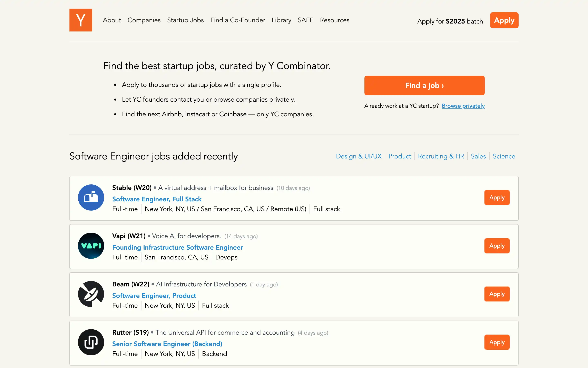Screen dimensions: 588x368
Task: Click 'New York, NY, US' in Rutter row
Action: point(170,354)
